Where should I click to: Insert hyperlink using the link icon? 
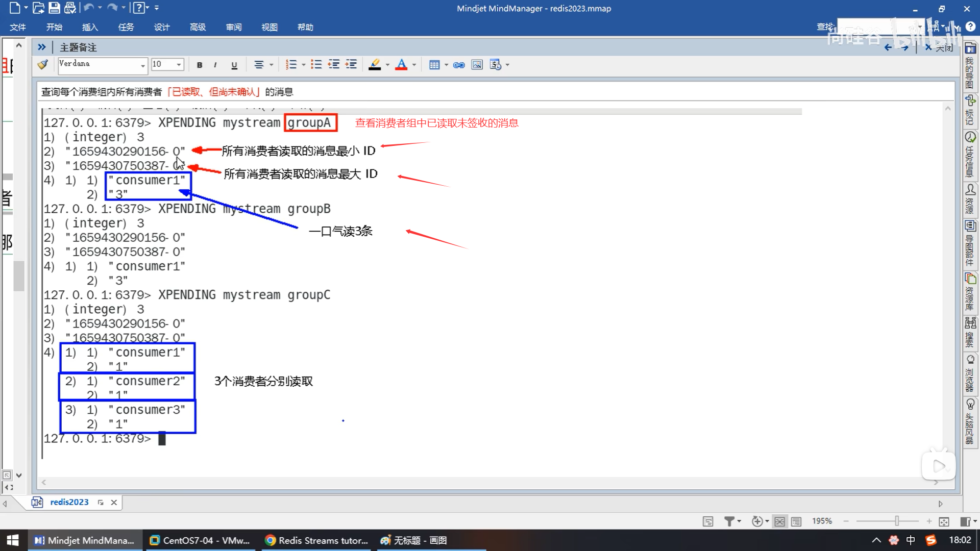click(x=459, y=65)
